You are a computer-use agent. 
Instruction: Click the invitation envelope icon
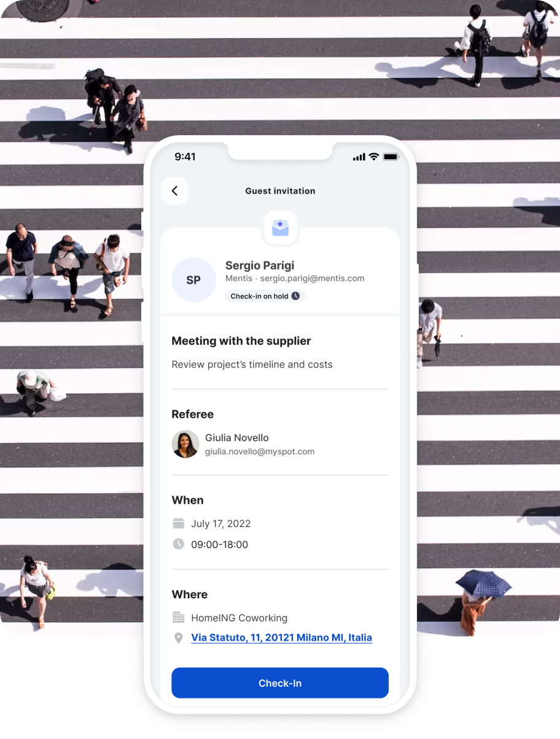(280, 227)
